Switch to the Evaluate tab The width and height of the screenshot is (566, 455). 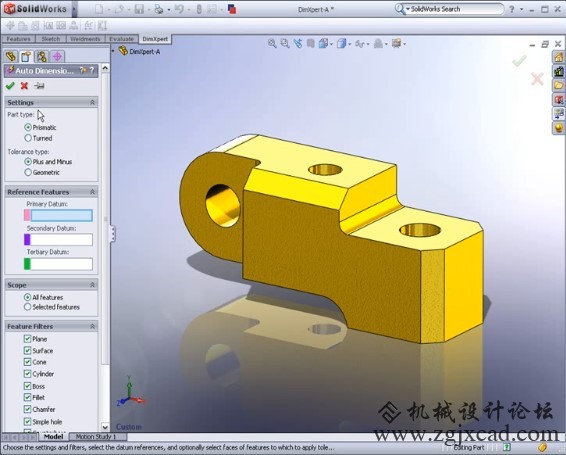122,39
